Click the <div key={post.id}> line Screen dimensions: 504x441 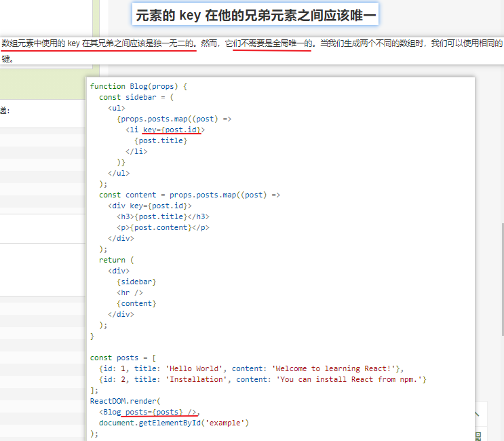coord(150,206)
